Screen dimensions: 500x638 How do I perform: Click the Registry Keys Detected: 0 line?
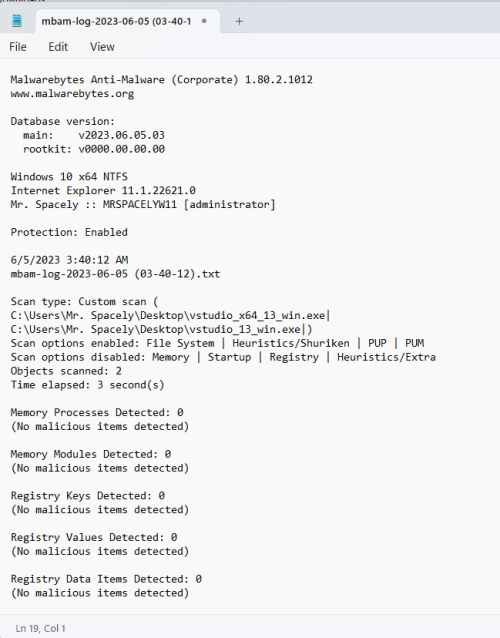click(x=87, y=496)
